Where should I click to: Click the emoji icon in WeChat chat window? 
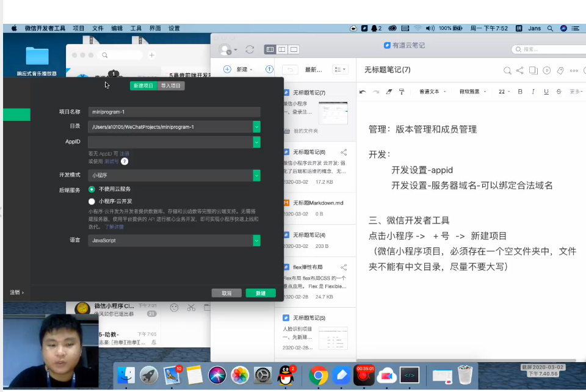(x=174, y=308)
